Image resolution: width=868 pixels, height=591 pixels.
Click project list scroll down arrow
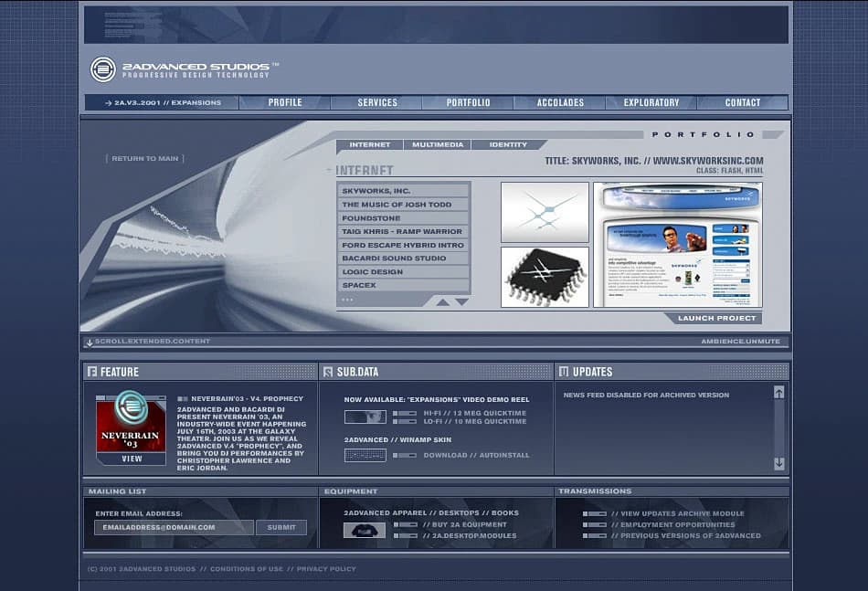point(461,302)
